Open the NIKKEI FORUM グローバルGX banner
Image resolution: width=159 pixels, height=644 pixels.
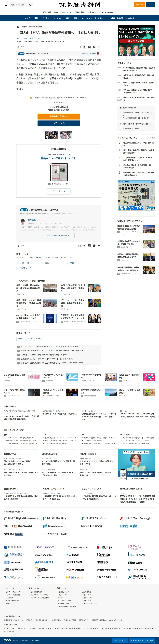click(136, 41)
